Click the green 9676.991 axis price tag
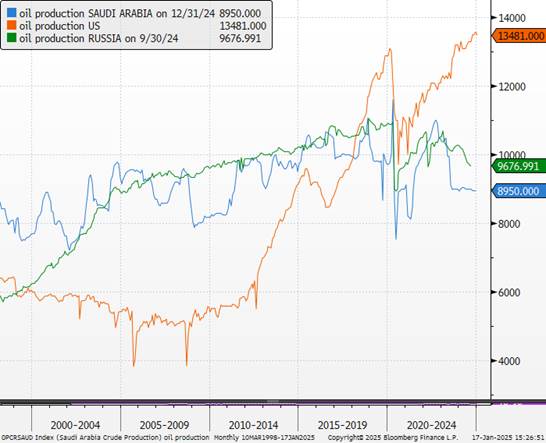Screen dimensions: 546x443 518,166
